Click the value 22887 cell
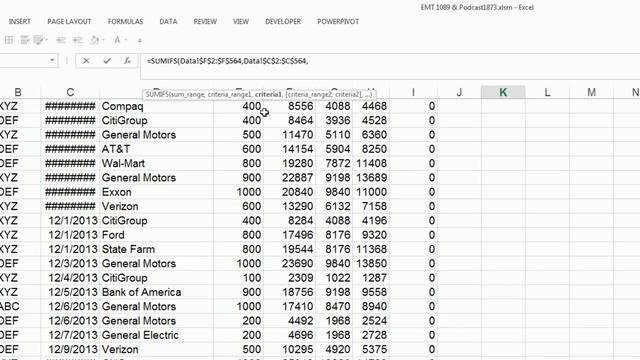Viewport: 640px width, 360px height. [x=289, y=178]
